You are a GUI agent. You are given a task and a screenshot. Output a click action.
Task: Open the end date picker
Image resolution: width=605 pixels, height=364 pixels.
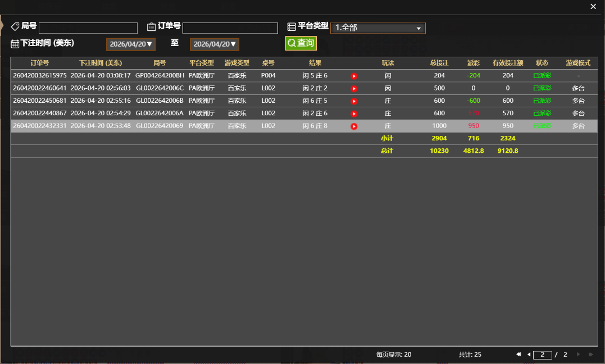pos(215,44)
